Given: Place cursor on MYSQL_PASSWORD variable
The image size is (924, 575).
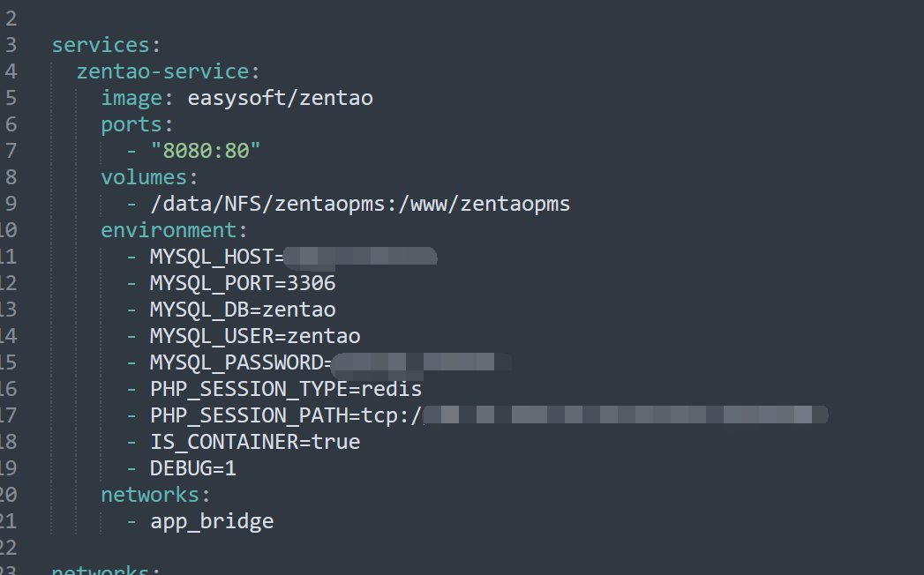Looking at the screenshot, I should pos(237,362).
